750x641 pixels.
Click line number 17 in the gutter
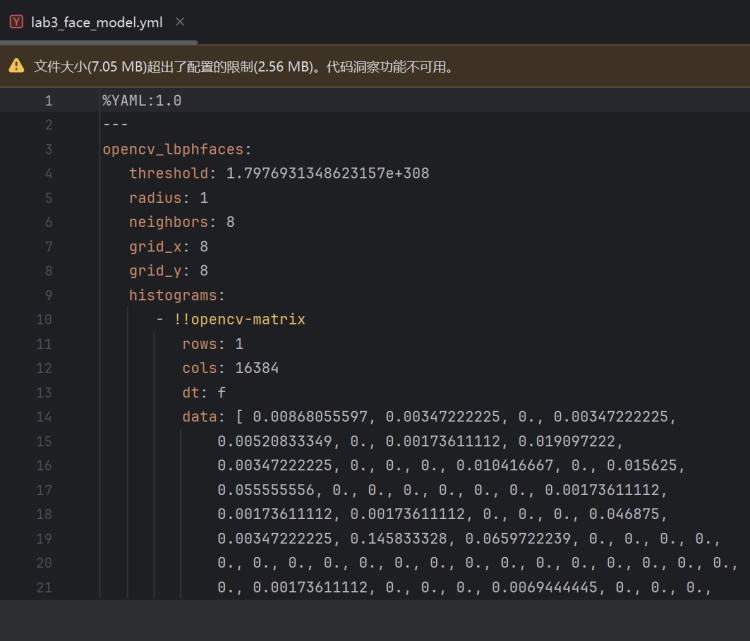[x=44, y=490]
